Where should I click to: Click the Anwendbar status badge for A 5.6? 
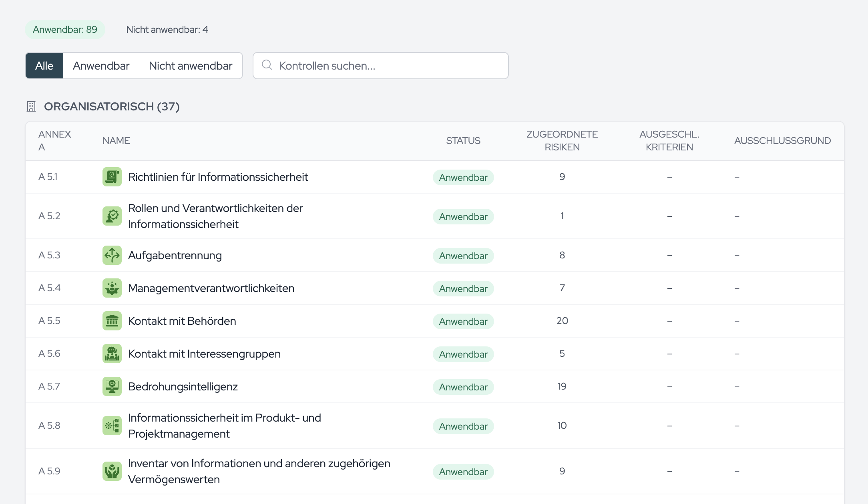point(463,354)
